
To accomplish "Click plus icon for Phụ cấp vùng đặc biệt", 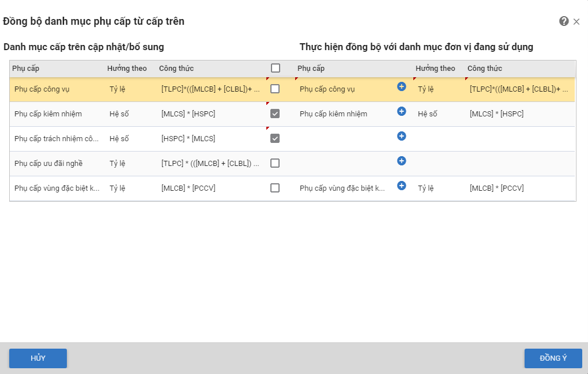I will tap(402, 186).
